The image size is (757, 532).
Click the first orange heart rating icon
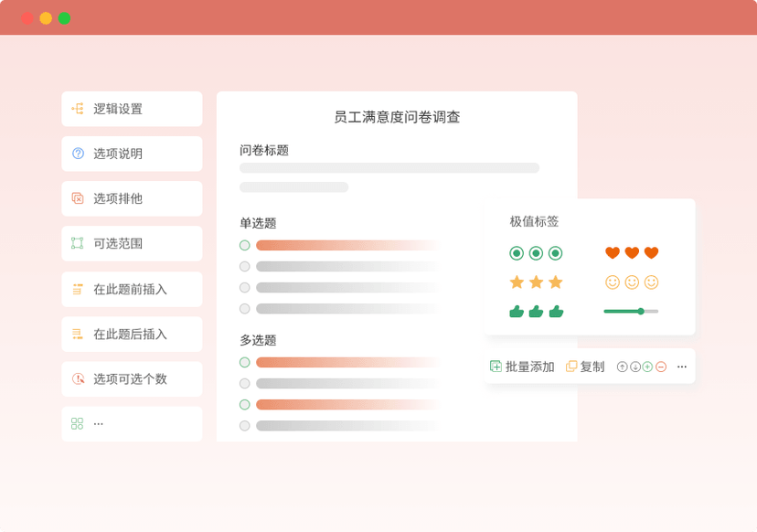[x=613, y=252]
